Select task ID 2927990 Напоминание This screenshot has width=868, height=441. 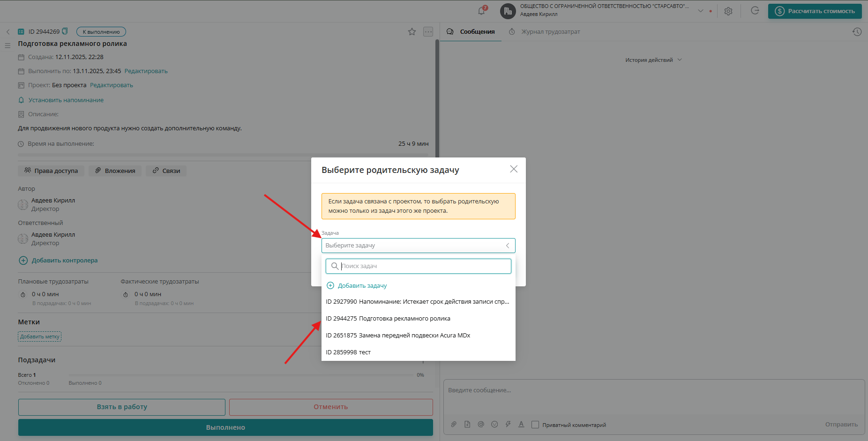click(x=419, y=302)
